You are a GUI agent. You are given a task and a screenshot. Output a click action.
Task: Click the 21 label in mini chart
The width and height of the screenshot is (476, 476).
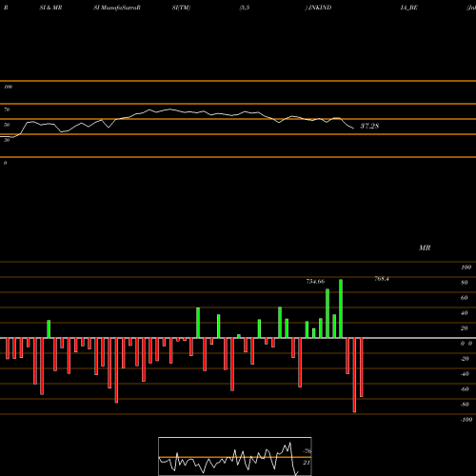pyautogui.click(x=307, y=463)
